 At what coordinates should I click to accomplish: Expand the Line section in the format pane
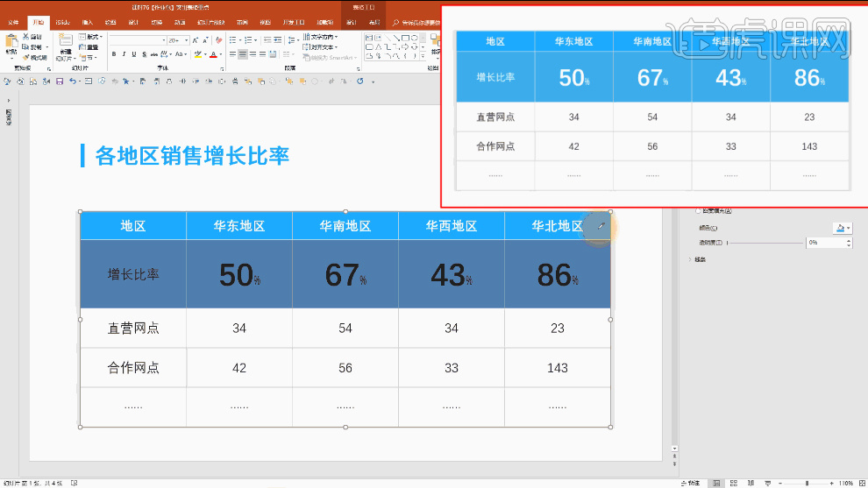693,259
